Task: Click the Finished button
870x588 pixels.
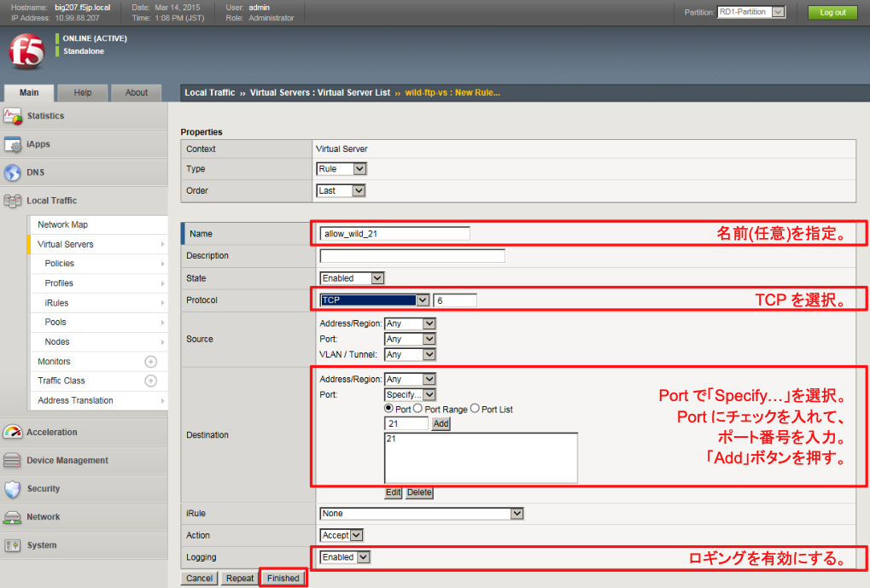Action: tap(283, 578)
